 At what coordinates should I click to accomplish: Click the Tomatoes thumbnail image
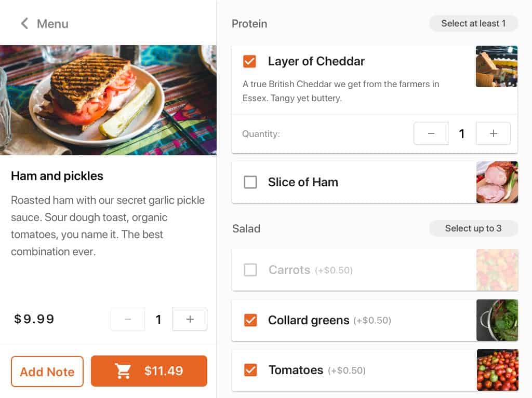point(497,370)
